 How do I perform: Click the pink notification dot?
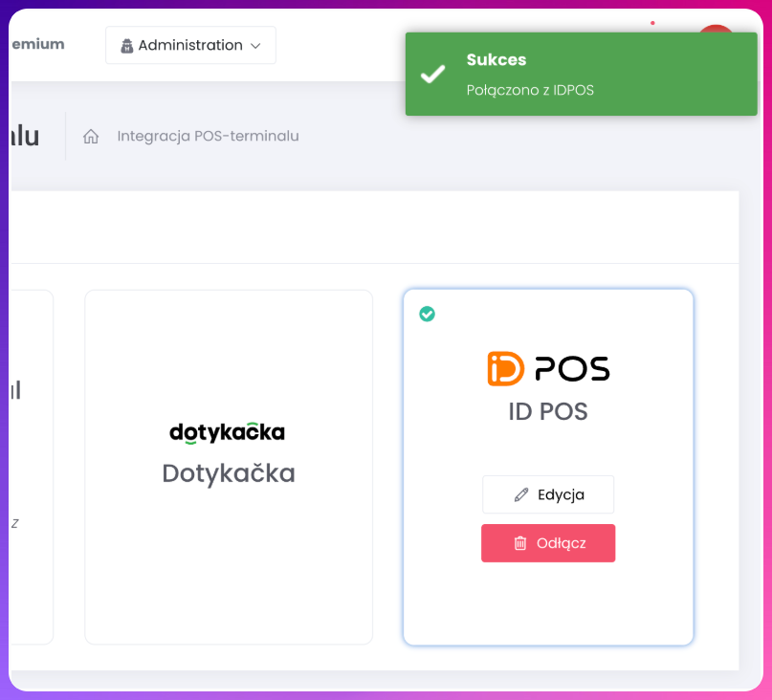[x=654, y=21]
